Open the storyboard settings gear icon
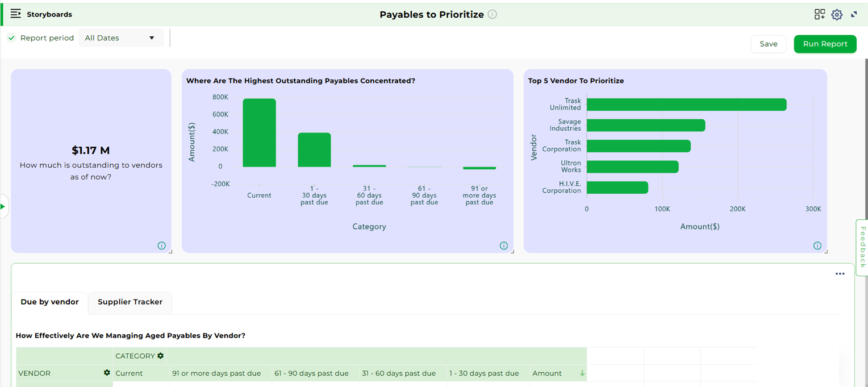This screenshot has width=868, height=387. tap(837, 15)
